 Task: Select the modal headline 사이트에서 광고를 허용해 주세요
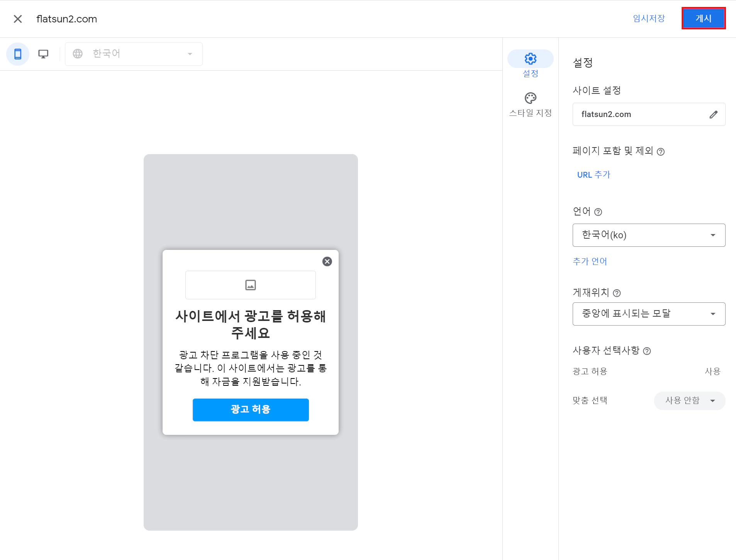(251, 324)
